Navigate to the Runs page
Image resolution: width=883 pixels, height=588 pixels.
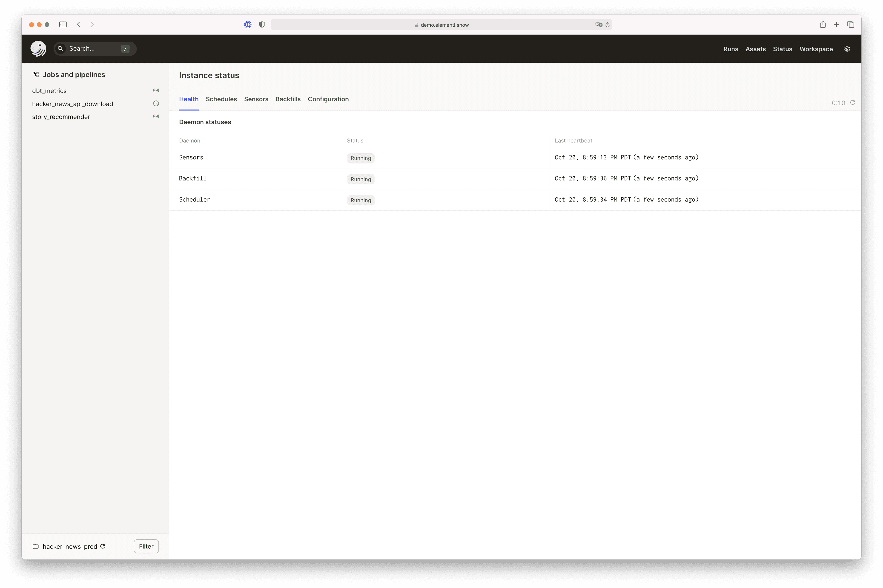(x=730, y=49)
